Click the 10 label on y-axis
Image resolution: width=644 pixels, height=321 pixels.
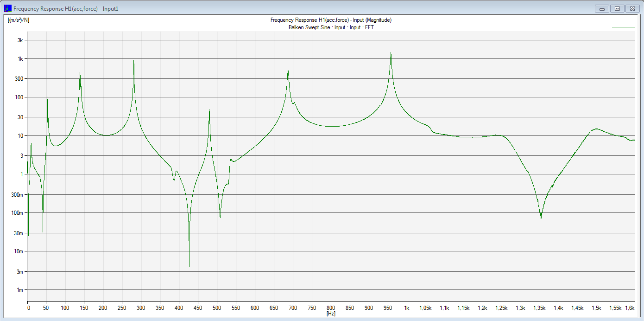tap(20, 136)
